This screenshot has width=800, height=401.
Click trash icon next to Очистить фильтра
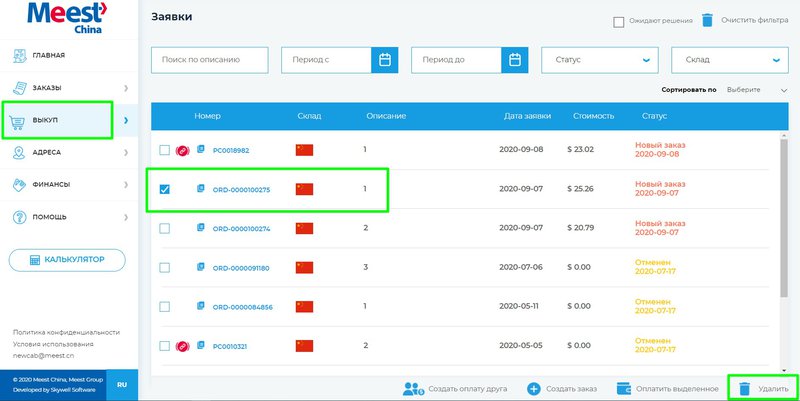click(x=707, y=20)
